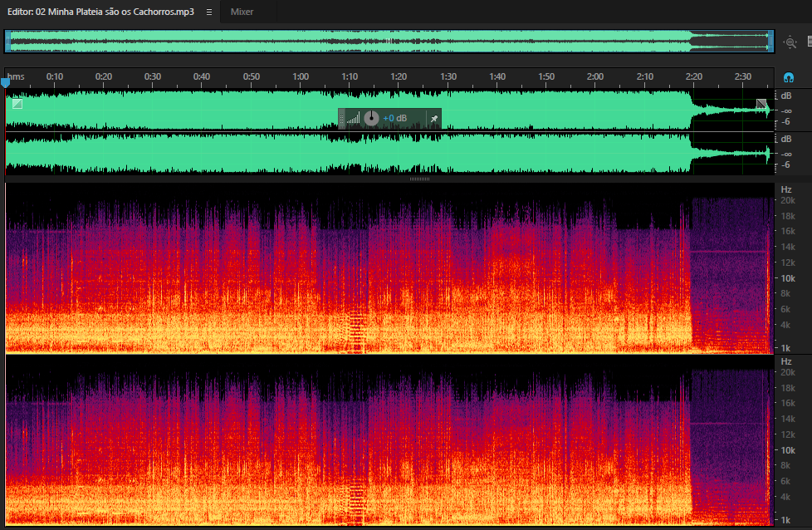The image size is (812, 530).
Task: Switch to the Mixer tab
Action: point(242,12)
